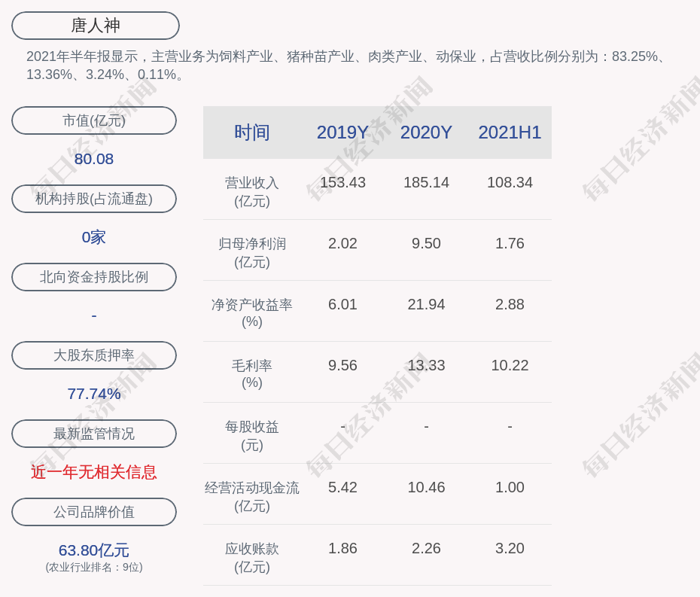Click the 营业收入(亿元) row label
Image resolution: width=700 pixels, height=597 pixels.
[252, 191]
